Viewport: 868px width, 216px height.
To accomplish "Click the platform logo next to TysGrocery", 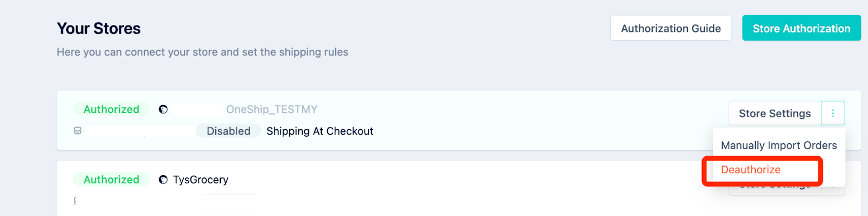I will 163,180.
